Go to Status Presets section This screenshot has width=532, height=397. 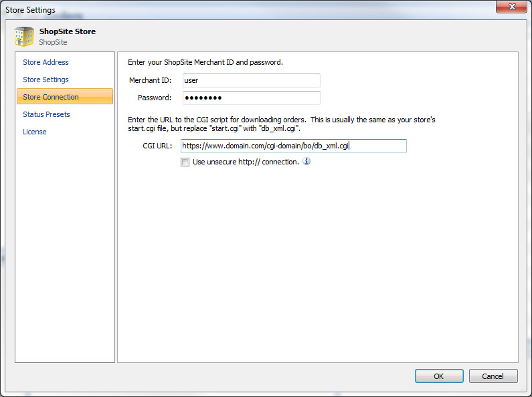point(46,114)
